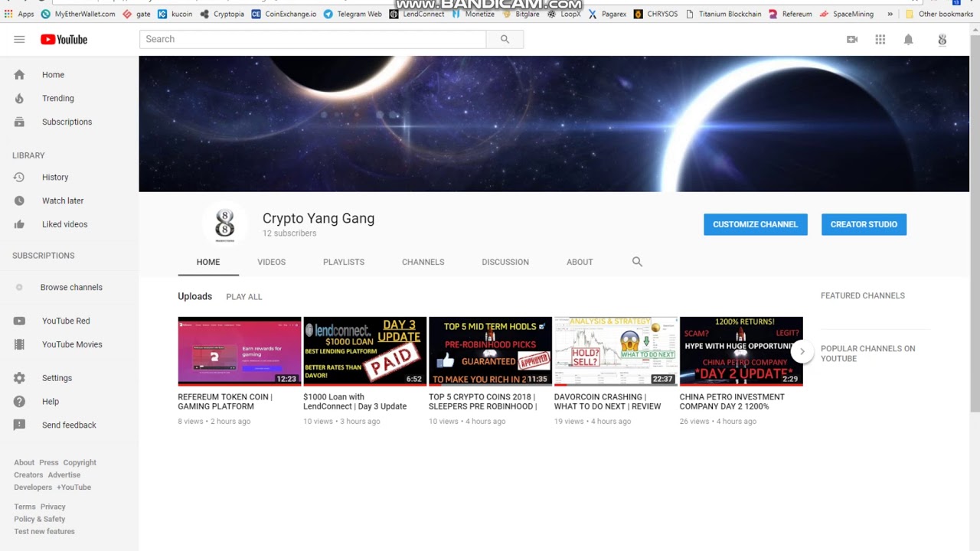980x551 pixels.
Task: Switch to the CHANNELS tab
Action: (x=423, y=262)
